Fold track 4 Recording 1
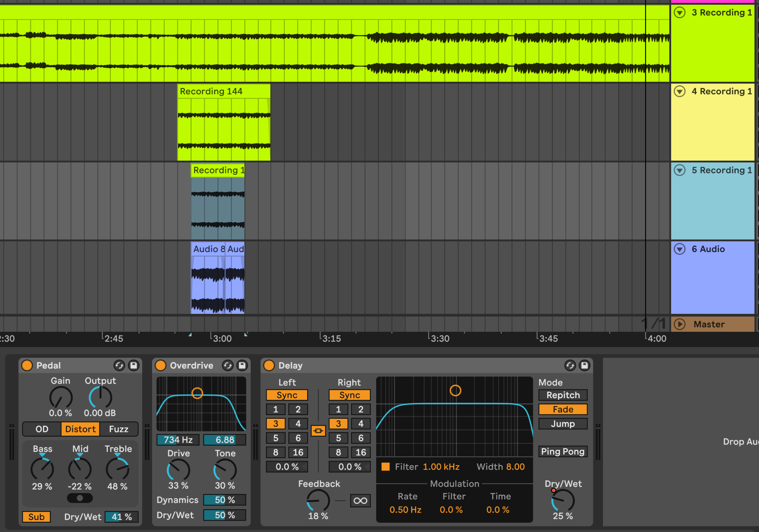 tap(680, 91)
